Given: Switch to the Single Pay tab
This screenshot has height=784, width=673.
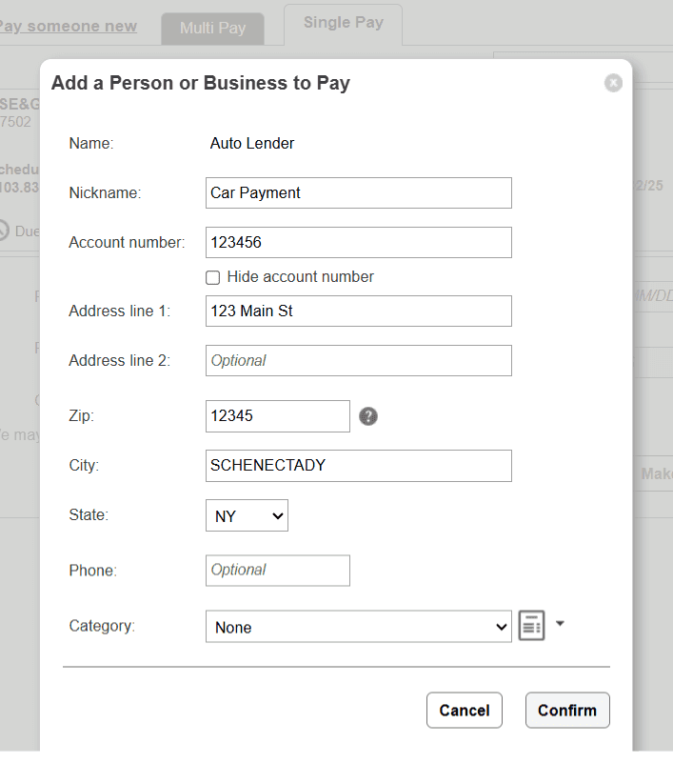Looking at the screenshot, I should point(344,24).
